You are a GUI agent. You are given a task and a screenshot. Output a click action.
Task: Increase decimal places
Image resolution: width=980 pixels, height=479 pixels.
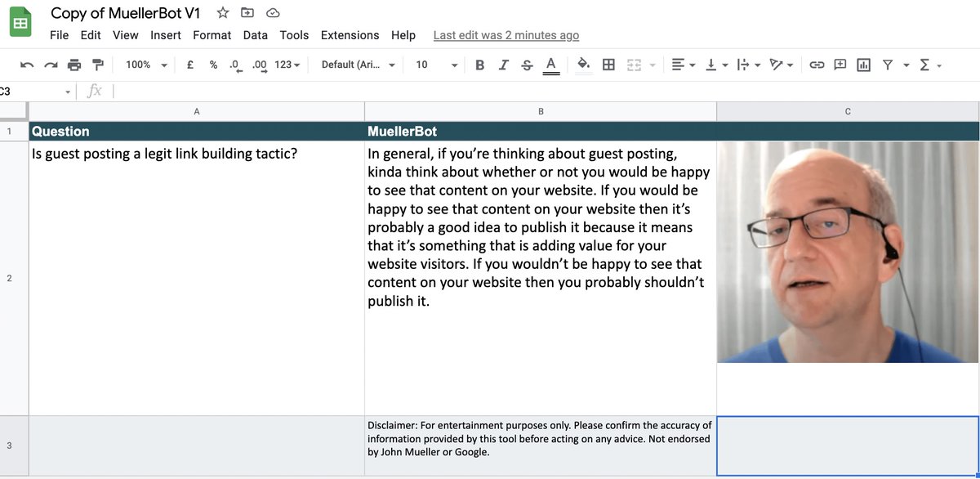[x=260, y=65]
